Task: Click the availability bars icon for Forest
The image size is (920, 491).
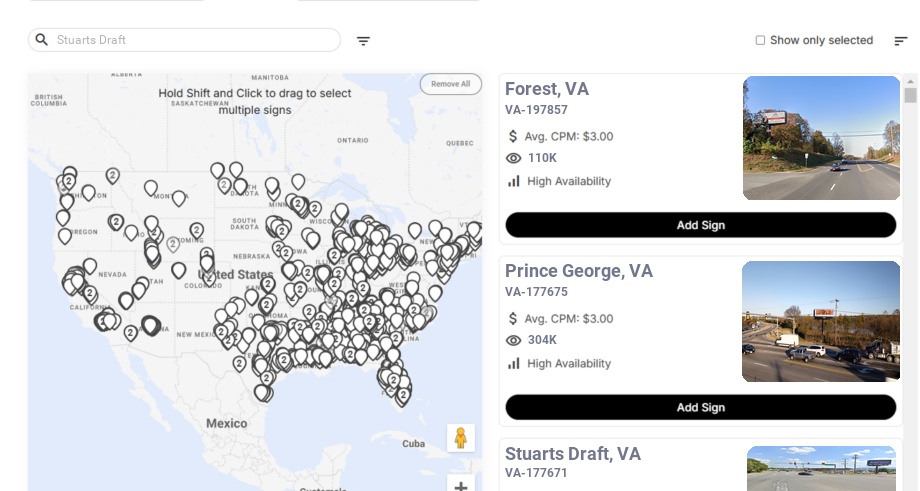Action: point(514,181)
